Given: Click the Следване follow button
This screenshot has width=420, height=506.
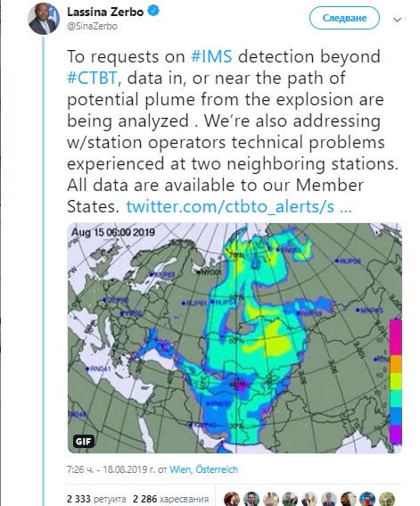Looking at the screenshot, I should click(344, 18).
